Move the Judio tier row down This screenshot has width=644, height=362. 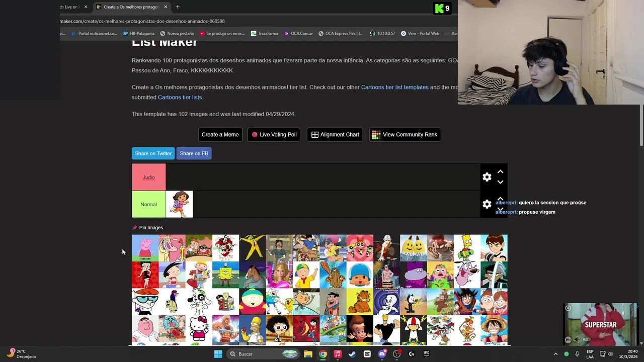click(500, 182)
